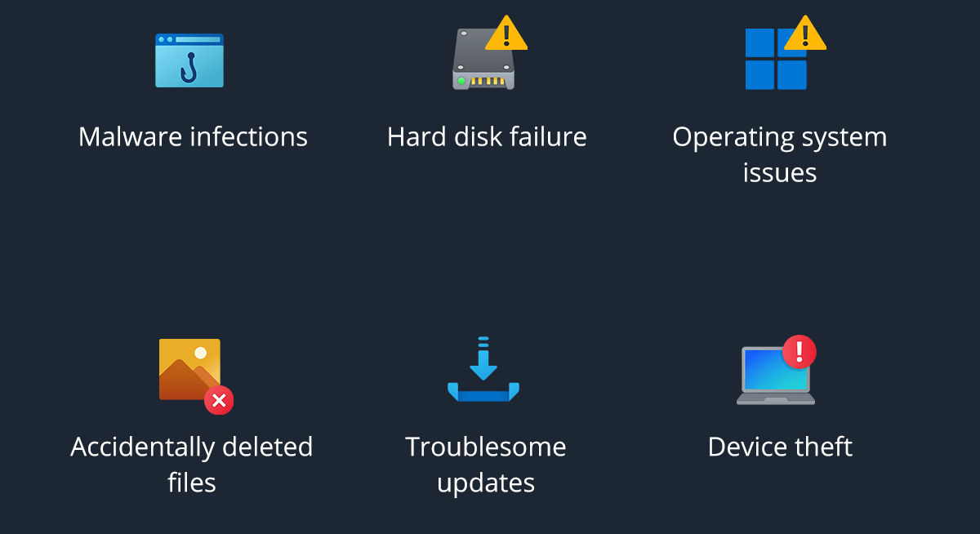This screenshot has width=980, height=534.
Task: Click the "Device theft" label
Action: coord(780,447)
